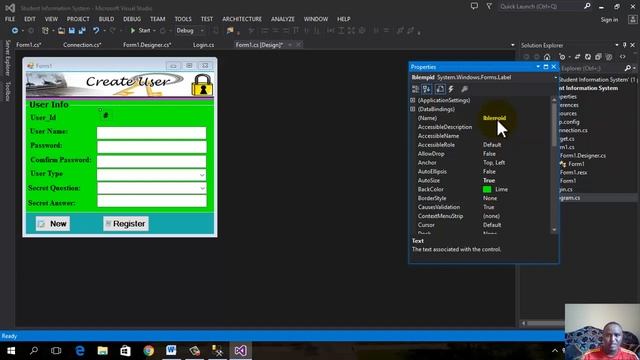
Task: Show the Properties page icon
Action: click(440, 89)
